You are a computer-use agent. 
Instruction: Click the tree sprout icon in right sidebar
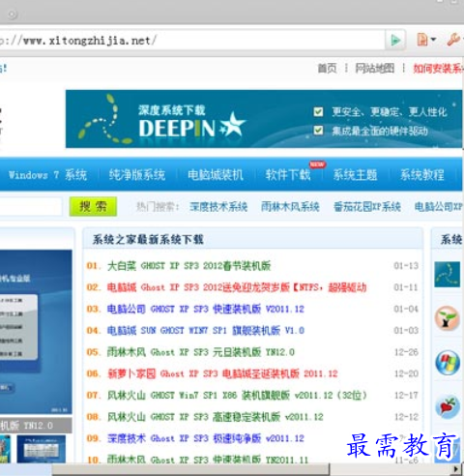pyautogui.click(x=448, y=318)
